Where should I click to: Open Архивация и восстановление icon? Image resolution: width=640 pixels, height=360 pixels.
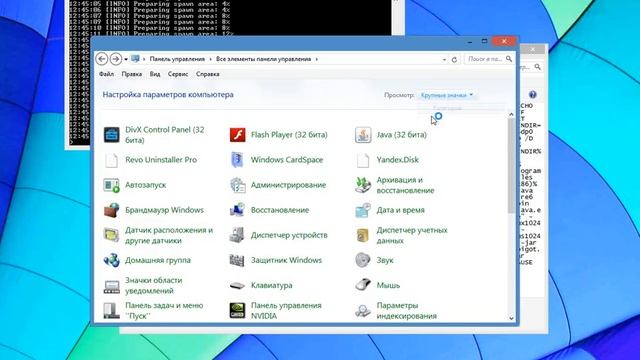363,185
